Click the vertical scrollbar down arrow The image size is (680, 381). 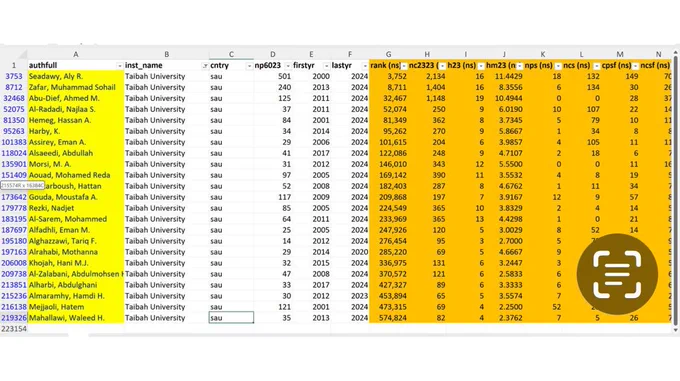click(675, 330)
